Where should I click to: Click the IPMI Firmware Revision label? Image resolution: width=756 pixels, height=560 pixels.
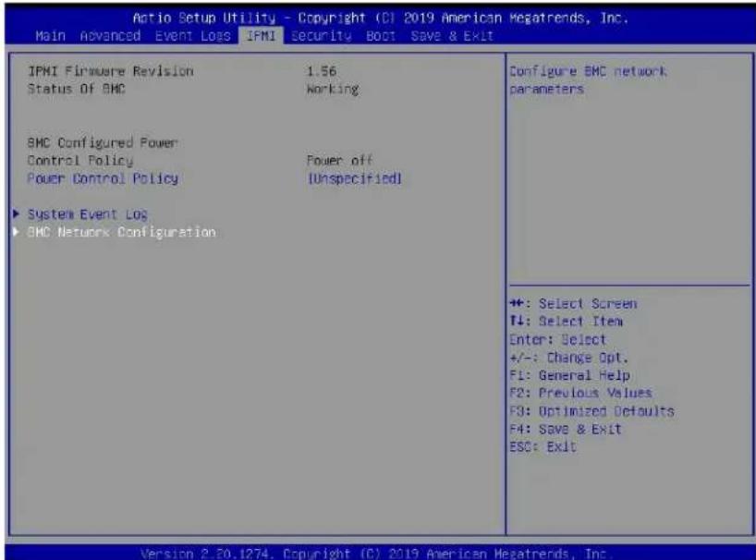pyautogui.click(x=110, y=71)
